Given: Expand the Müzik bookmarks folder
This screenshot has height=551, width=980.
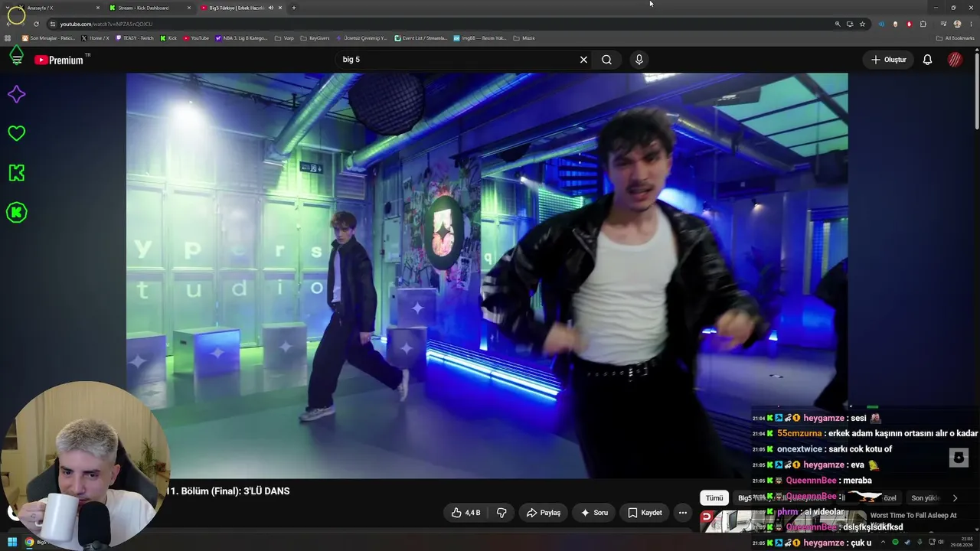Looking at the screenshot, I should click(524, 37).
